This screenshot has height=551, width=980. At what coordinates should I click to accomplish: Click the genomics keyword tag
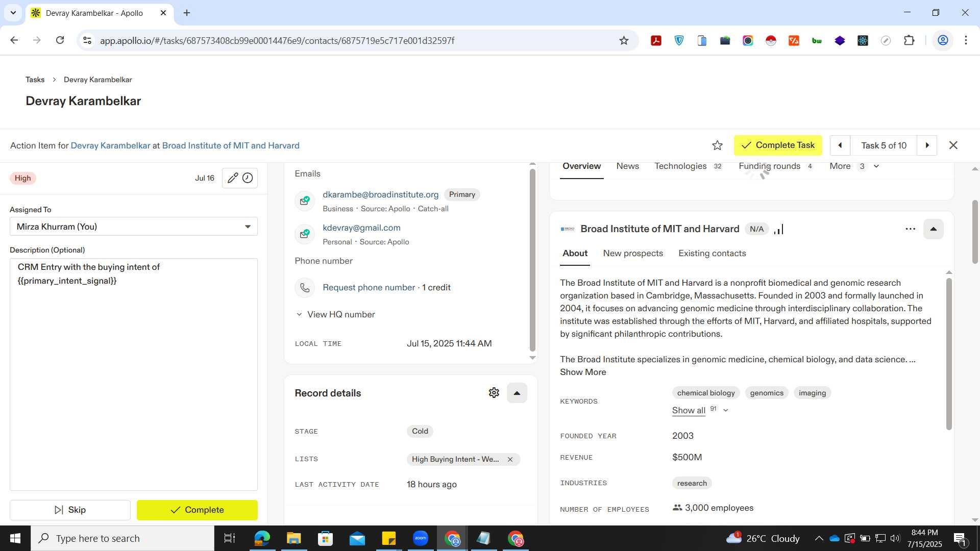767,393
